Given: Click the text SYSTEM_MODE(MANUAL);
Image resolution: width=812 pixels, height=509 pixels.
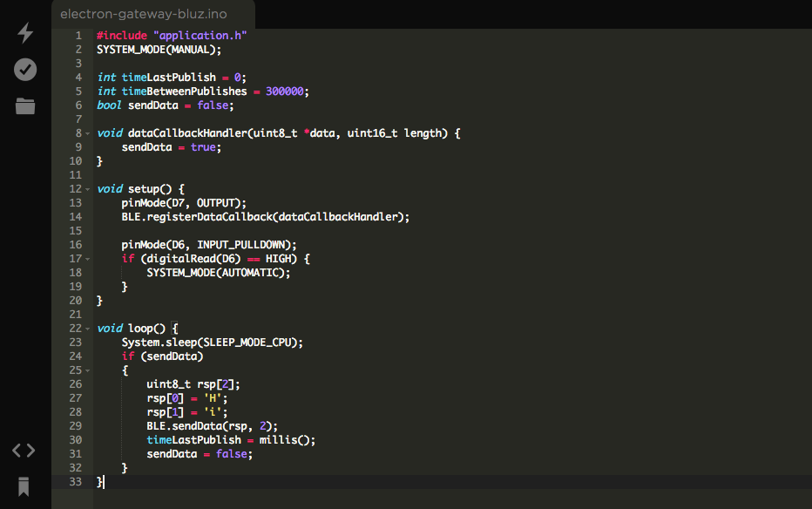Looking at the screenshot, I should (x=159, y=50).
